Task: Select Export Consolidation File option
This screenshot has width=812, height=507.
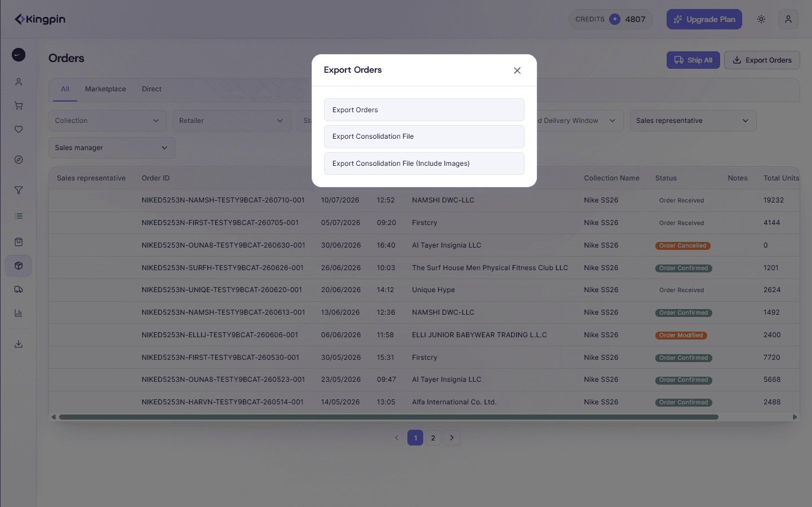Action: coord(424,136)
